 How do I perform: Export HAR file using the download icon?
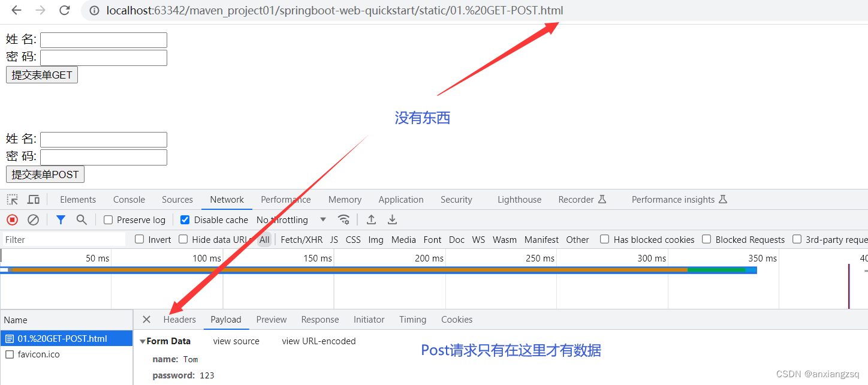[x=392, y=219]
